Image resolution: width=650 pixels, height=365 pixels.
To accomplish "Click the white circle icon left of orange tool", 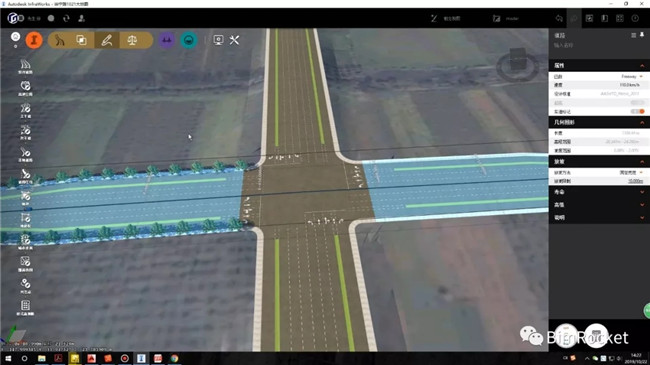I will (15, 37).
